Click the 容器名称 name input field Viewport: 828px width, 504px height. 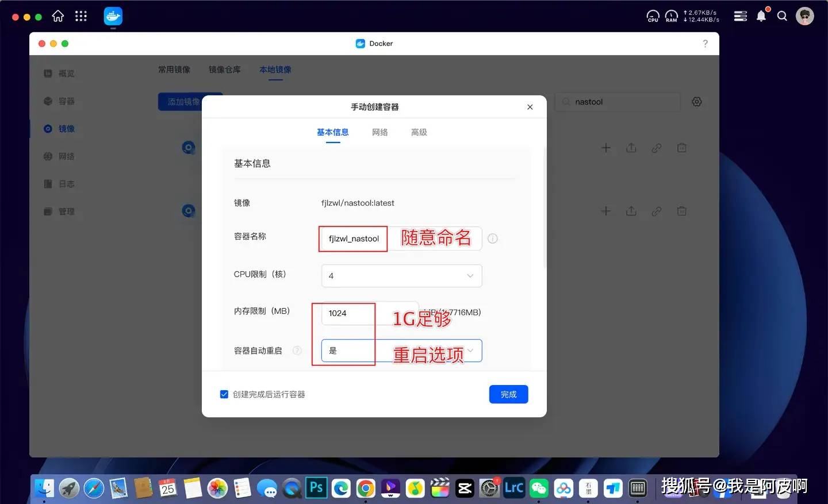[x=352, y=238]
